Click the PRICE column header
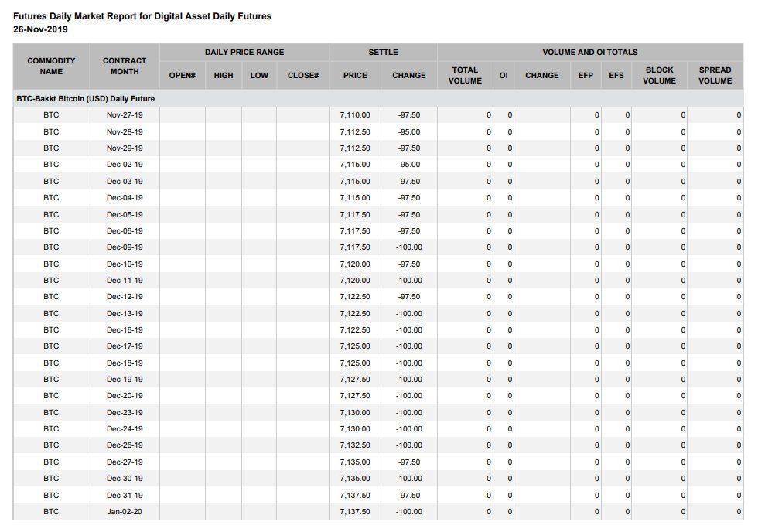Screen dimensions: 758x532 coord(355,75)
